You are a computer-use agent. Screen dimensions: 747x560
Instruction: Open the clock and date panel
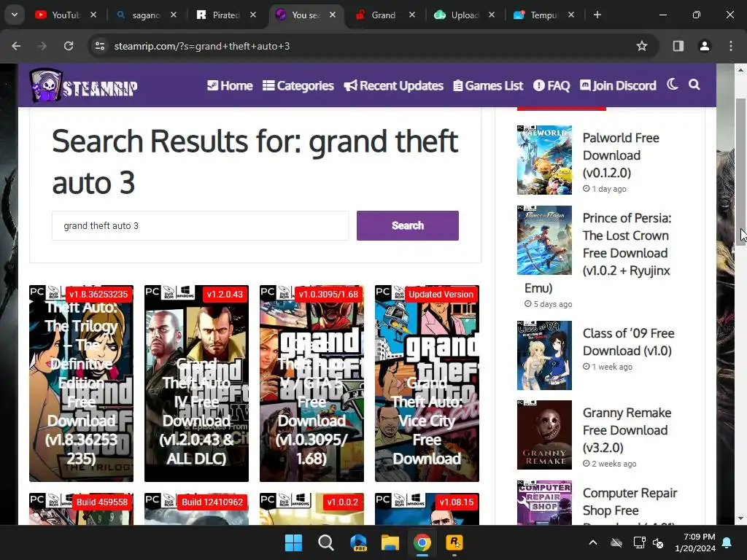pyautogui.click(x=695, y=542)
